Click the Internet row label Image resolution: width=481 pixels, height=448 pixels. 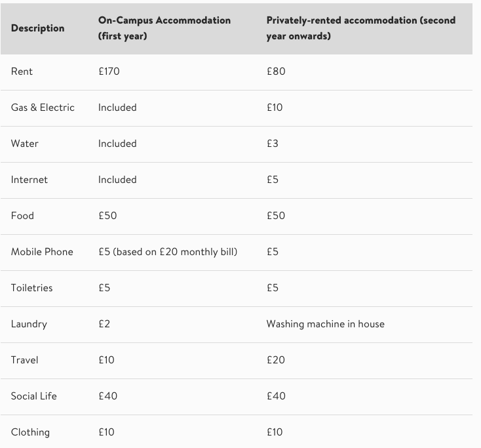click(29, 180)
